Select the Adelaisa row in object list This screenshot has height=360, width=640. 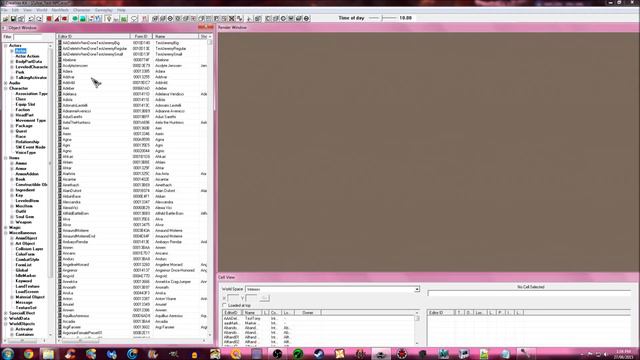click(133, 94)
